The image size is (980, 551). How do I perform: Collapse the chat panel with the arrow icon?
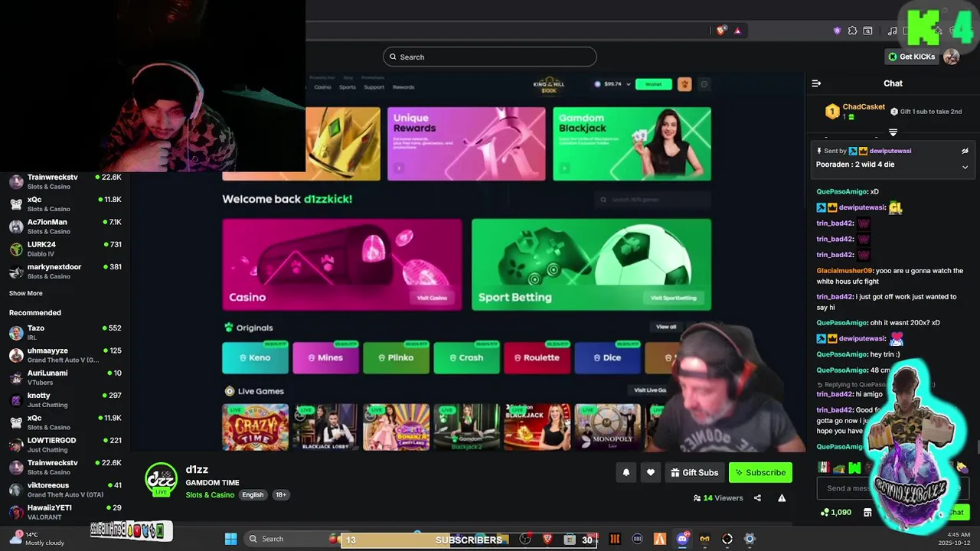point(816,83)
